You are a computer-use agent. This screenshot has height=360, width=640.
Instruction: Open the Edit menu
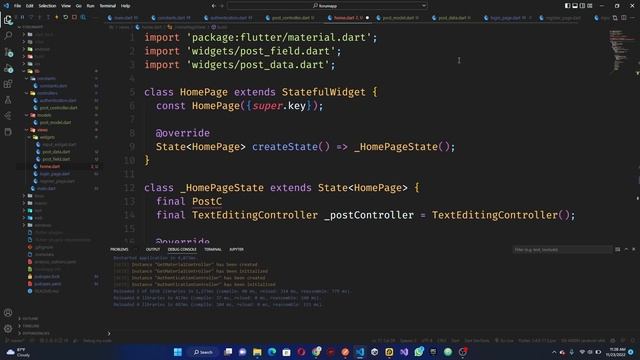click(x=30, y=6)
